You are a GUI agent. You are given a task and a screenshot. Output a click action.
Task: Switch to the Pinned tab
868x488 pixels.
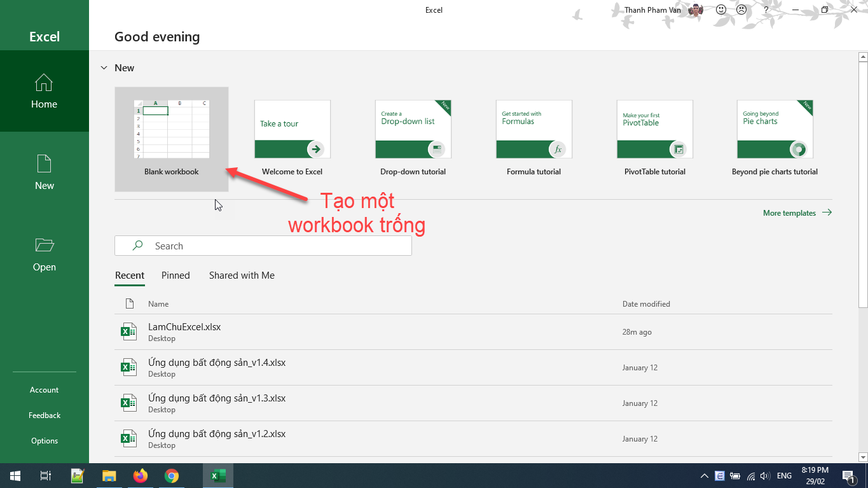[x=176, y=275]
